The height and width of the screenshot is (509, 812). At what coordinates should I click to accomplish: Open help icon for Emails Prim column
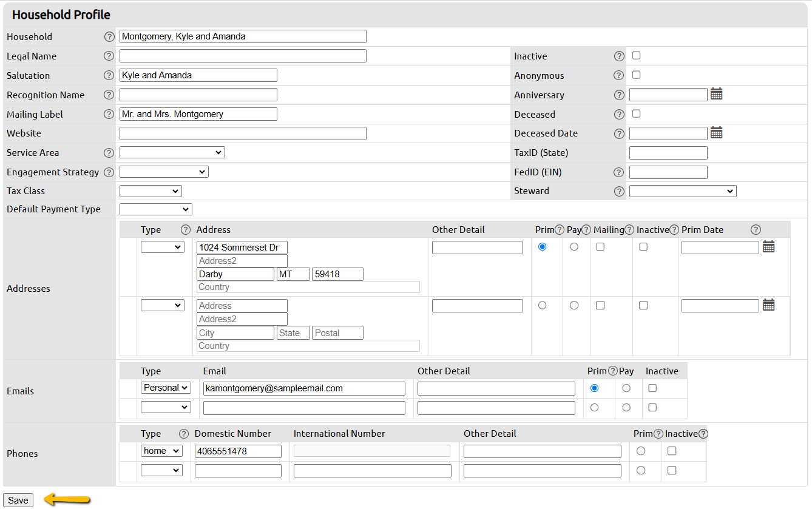(x=613, y=371)
